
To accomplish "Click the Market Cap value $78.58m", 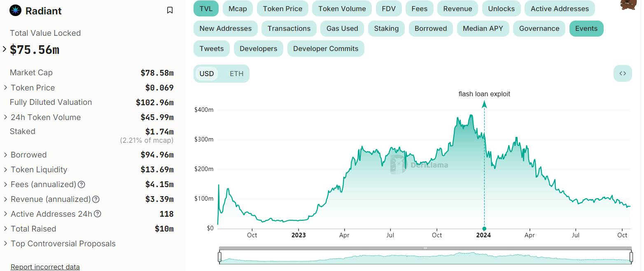I will point(157,73).
